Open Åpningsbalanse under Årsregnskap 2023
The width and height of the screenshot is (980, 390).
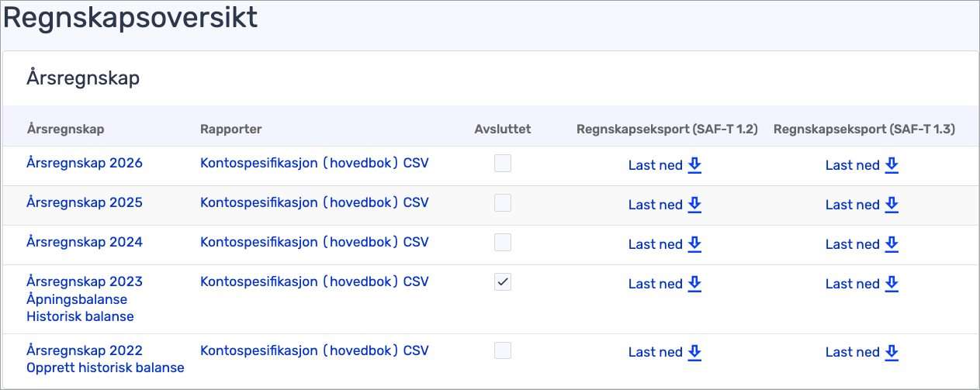coord(77,299)
